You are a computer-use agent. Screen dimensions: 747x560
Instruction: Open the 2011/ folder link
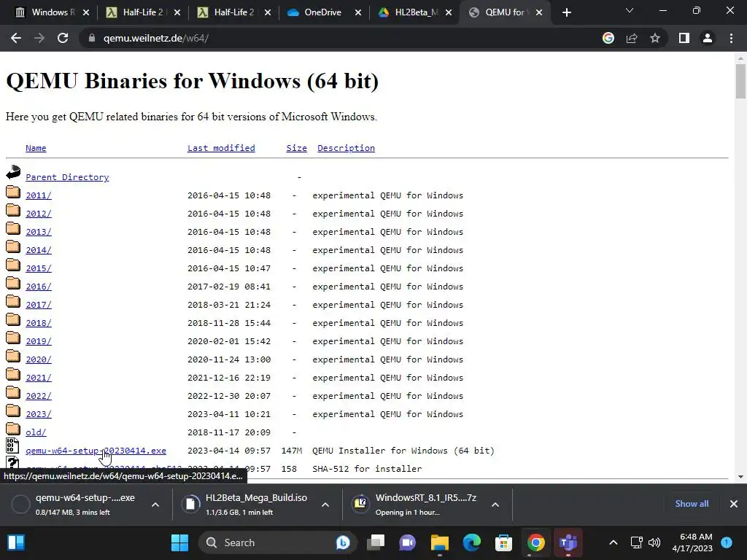pos(39,195)
